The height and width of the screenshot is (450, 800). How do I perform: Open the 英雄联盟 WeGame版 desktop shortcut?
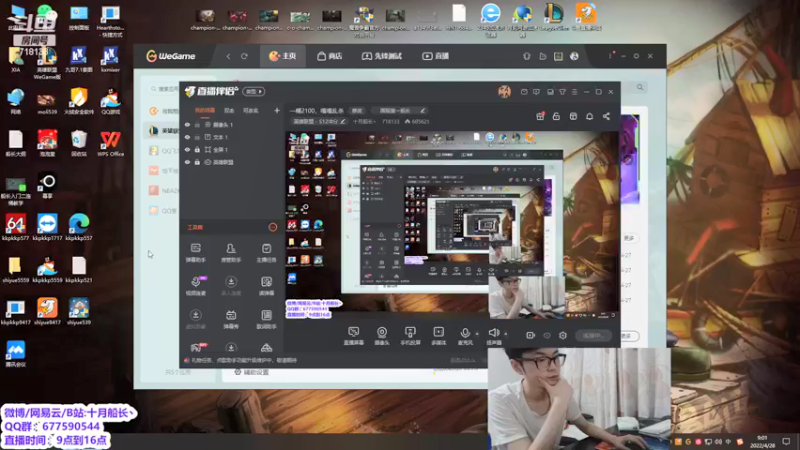pos(47,63)
